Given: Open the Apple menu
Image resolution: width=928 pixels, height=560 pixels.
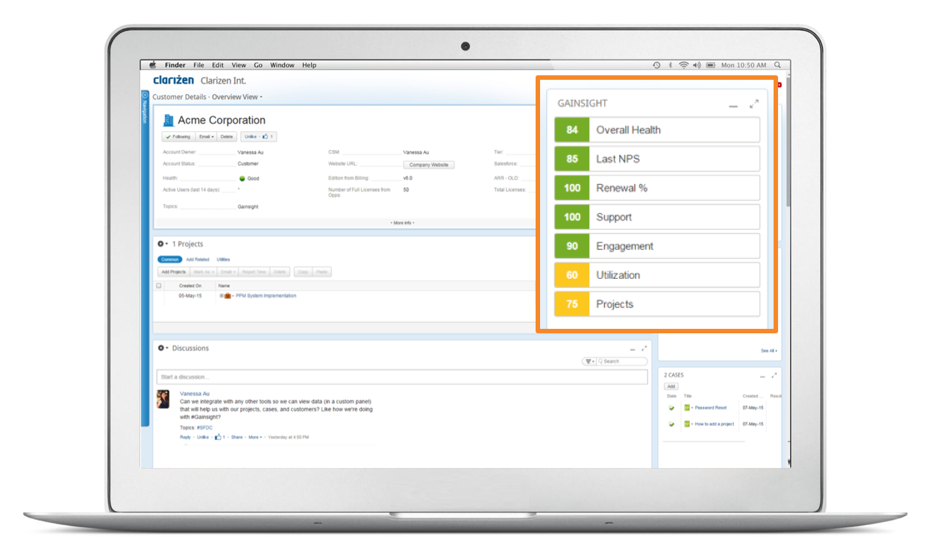Looking at the screenshot, I should pos(153,66).
